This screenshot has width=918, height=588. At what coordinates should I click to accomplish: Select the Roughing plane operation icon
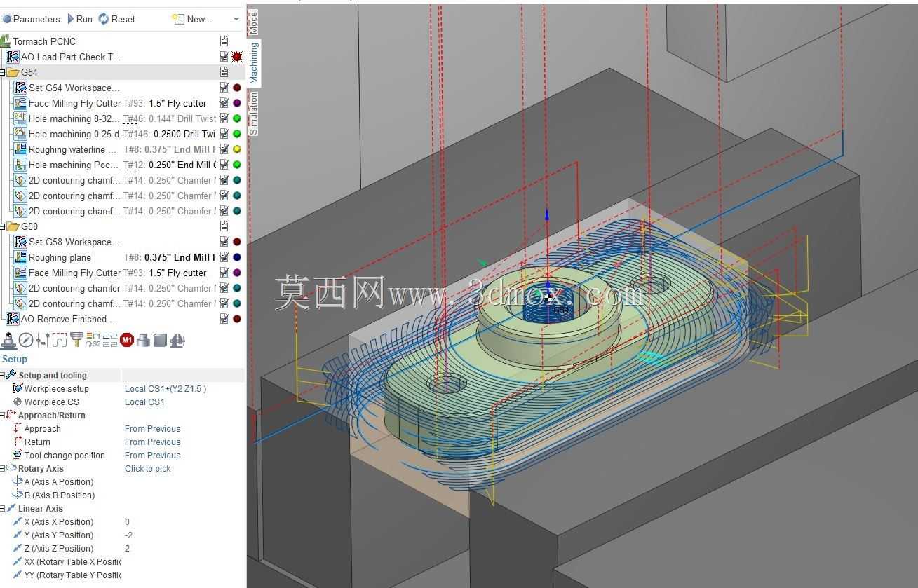coord(20,257)
